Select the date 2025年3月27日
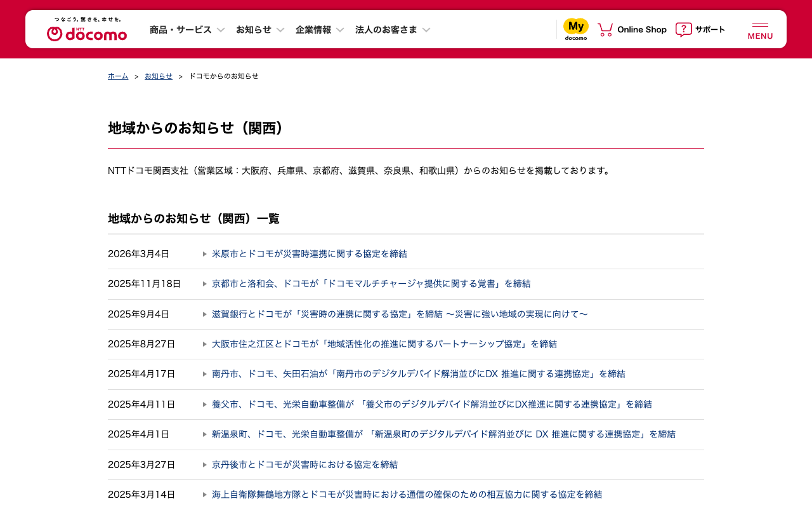This screenshot has width=812, height=508. click(141, 465)
